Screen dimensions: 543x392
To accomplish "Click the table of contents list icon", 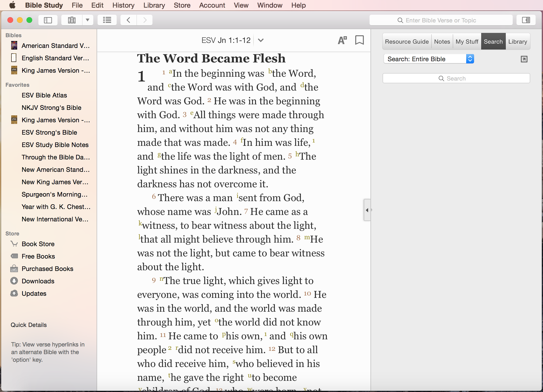I will click(107, 20).
